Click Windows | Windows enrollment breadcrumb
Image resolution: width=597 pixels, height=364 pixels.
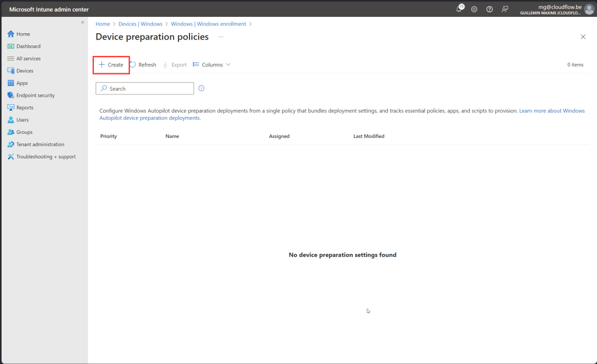click(208, 24)
